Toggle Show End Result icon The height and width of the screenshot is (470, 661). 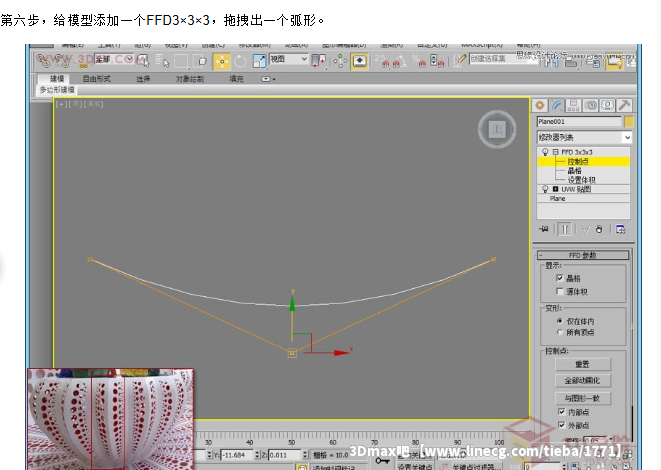tap(564, 229)
